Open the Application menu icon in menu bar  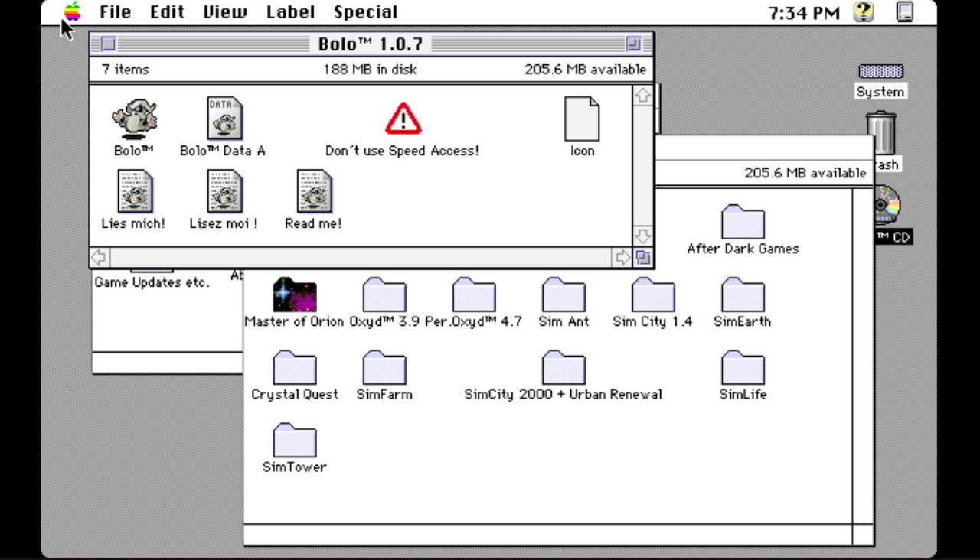pyautogui.click(x=905, y=11)
